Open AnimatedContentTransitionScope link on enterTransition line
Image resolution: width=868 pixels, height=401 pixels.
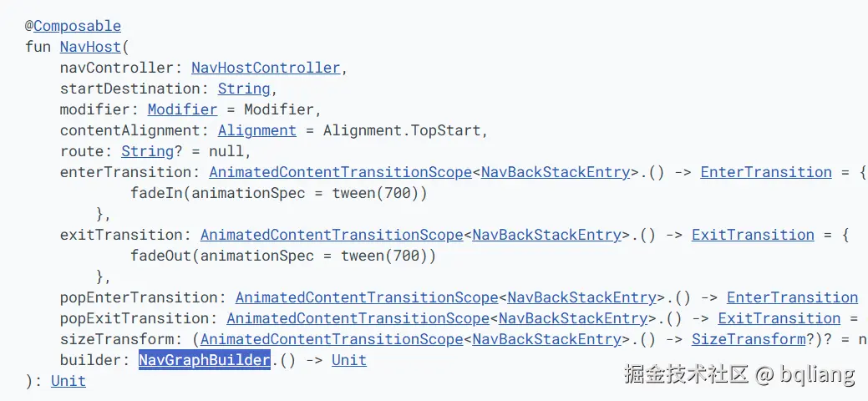[340, 172]
